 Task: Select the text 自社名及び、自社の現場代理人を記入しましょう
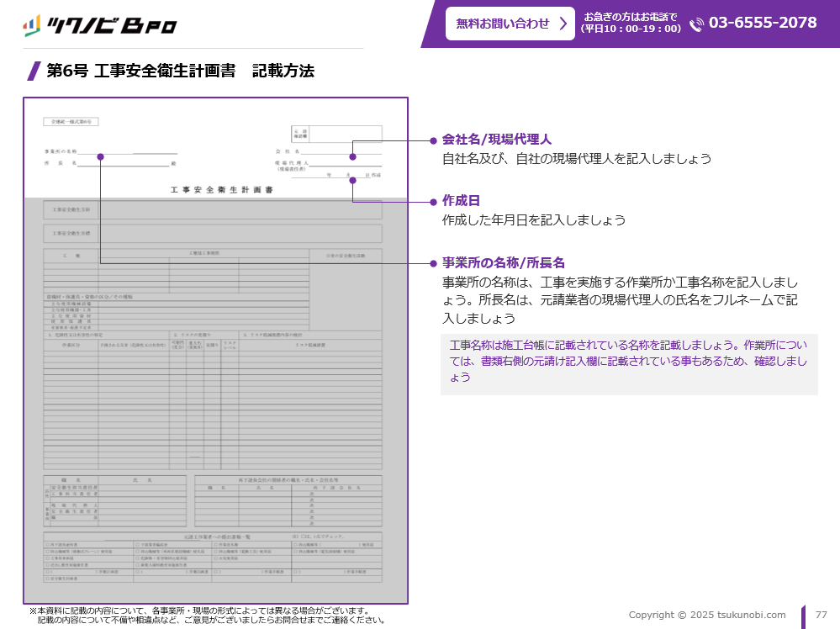[x=577, y=159]
